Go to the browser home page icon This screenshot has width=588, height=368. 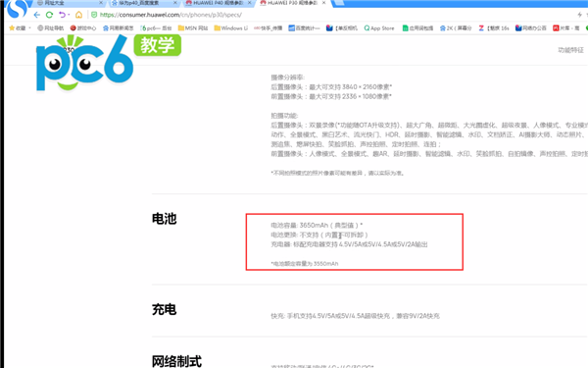78,15
